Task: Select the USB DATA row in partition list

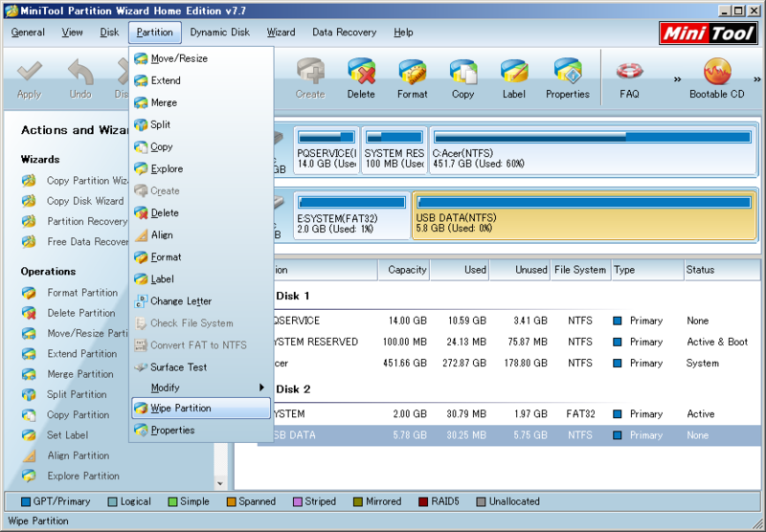Action: tap(508, 435)
